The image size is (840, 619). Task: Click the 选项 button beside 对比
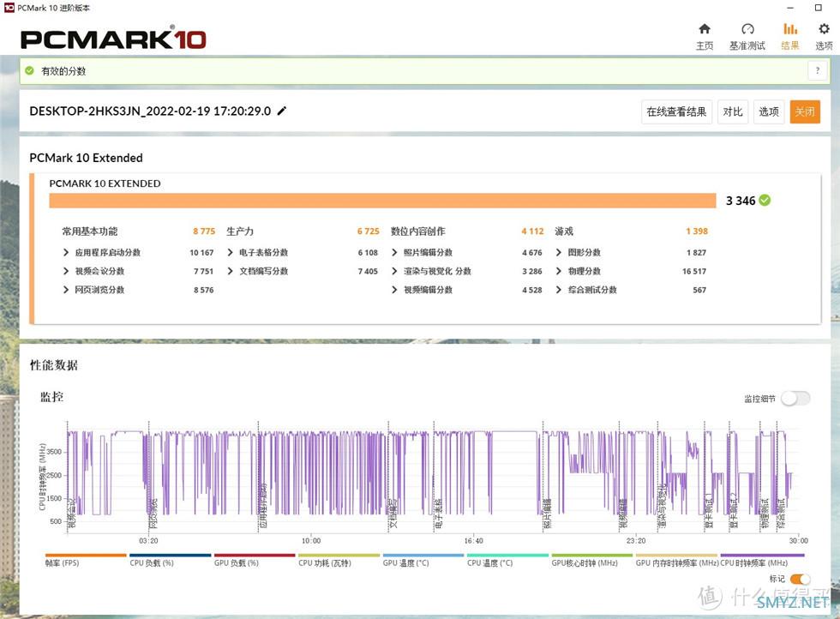tap(769, 111)
